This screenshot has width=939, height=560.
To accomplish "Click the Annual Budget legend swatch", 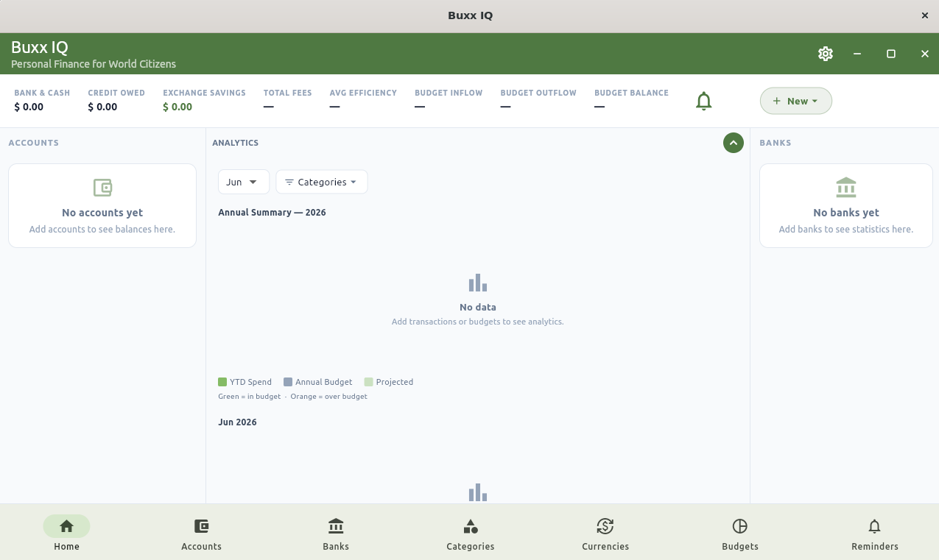I will click(x=288, y=382).
